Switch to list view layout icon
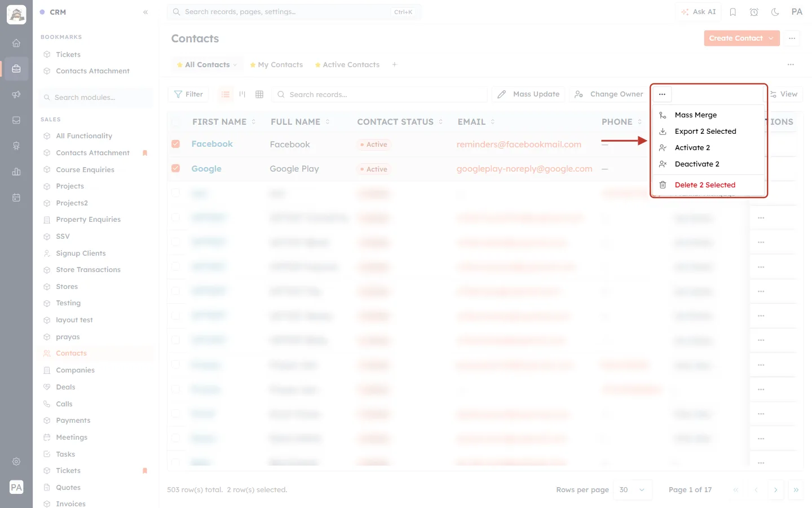This screenshot has width=812, height=508. pos(226,94)
